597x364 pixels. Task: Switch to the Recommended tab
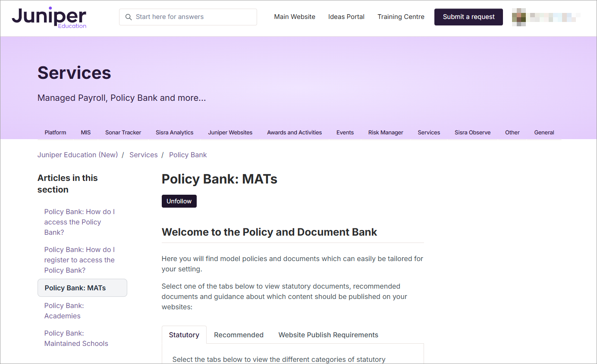click(239, 335)
